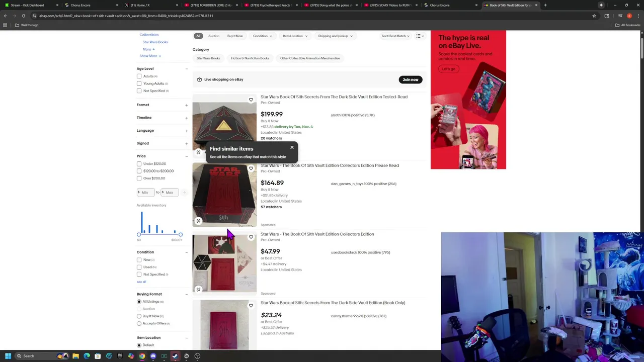Select Buy It Now radio in sidebar
This screenshot has width=644, height=362.
pos(139,316)
